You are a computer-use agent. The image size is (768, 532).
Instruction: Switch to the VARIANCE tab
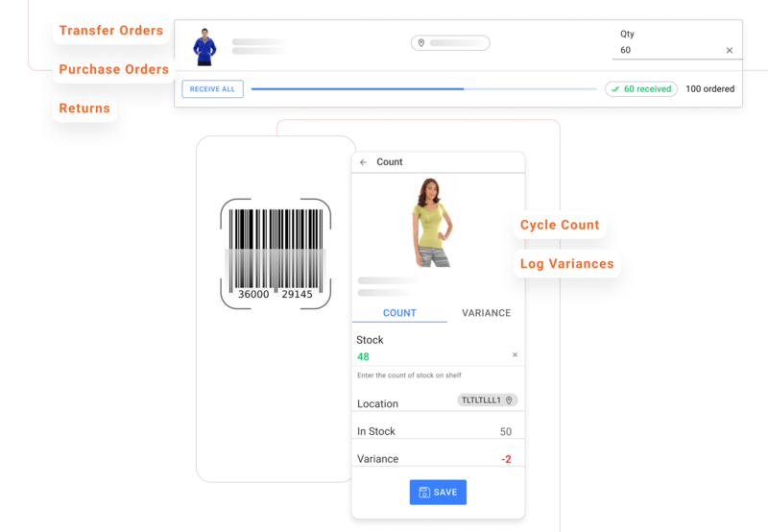tap(486, 313)
